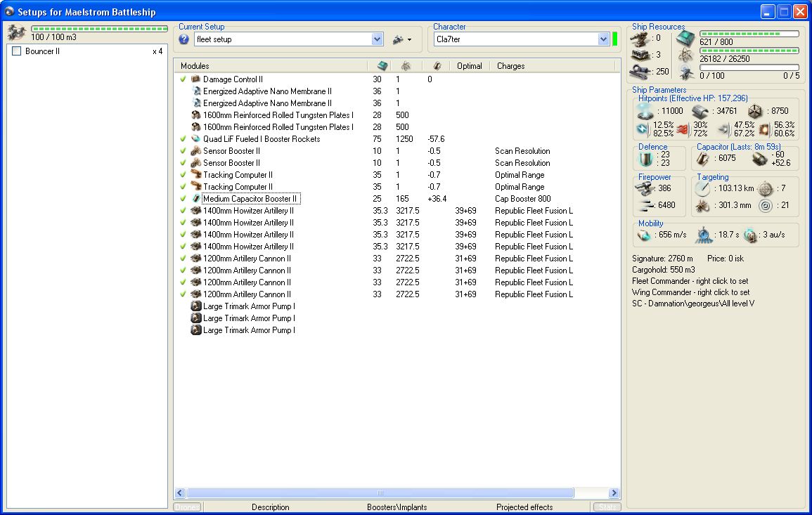The image size is (812, 515).
Task: Click the targeting range icon showing 103.13 km
Action: [702, 188]
